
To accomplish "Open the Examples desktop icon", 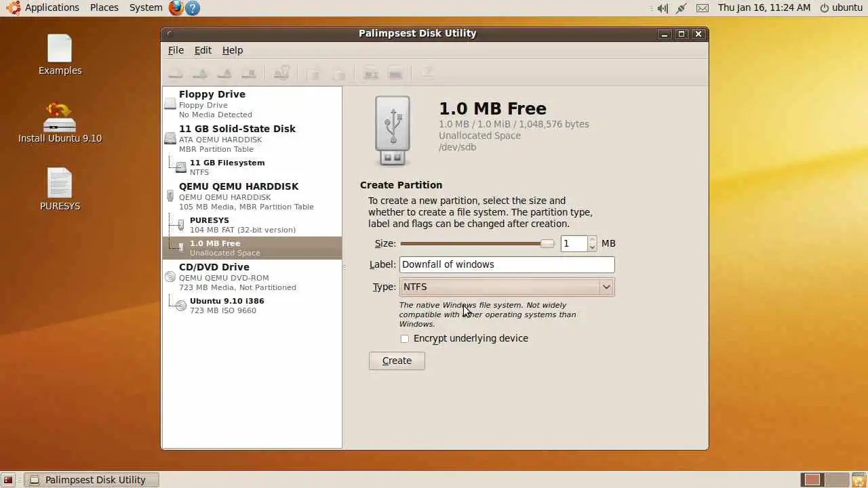I will pyautogui.click(x=60, y=55).
